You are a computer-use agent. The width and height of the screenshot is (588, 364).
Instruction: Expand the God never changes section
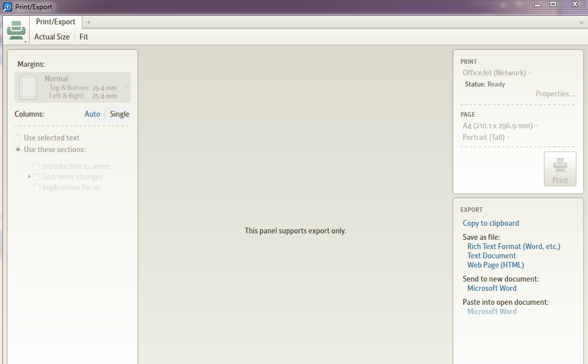(x=29, y=176)
